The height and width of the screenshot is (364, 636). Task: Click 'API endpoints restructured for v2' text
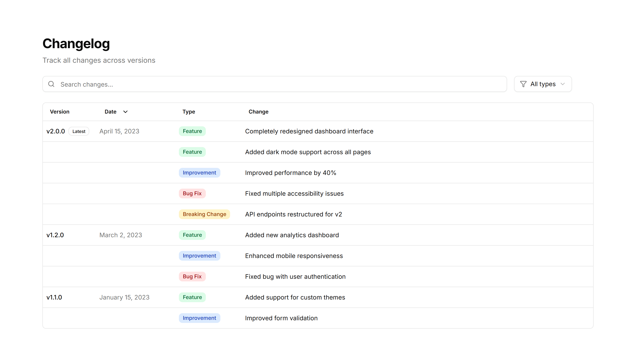(x=294, y=214)
